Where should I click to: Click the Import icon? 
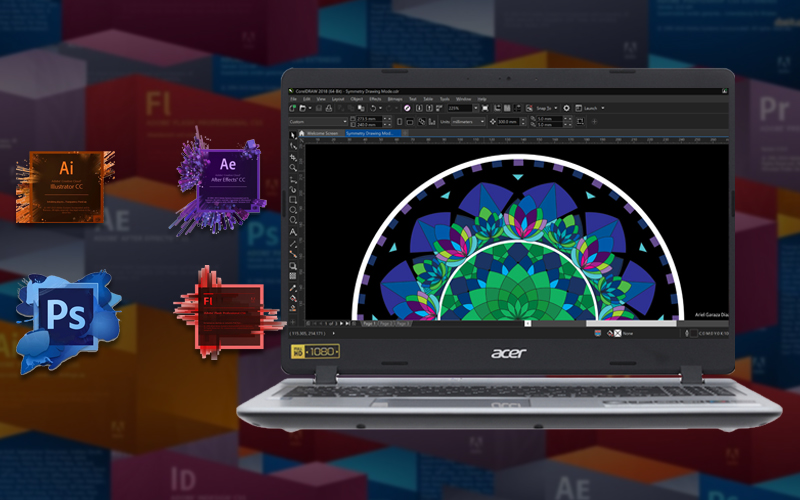pos(419,108)
